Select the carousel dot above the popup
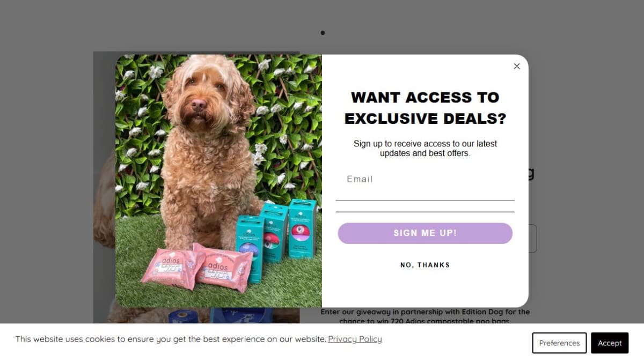Viewport: 644px width, 362px height. click(x=323, y=33)
